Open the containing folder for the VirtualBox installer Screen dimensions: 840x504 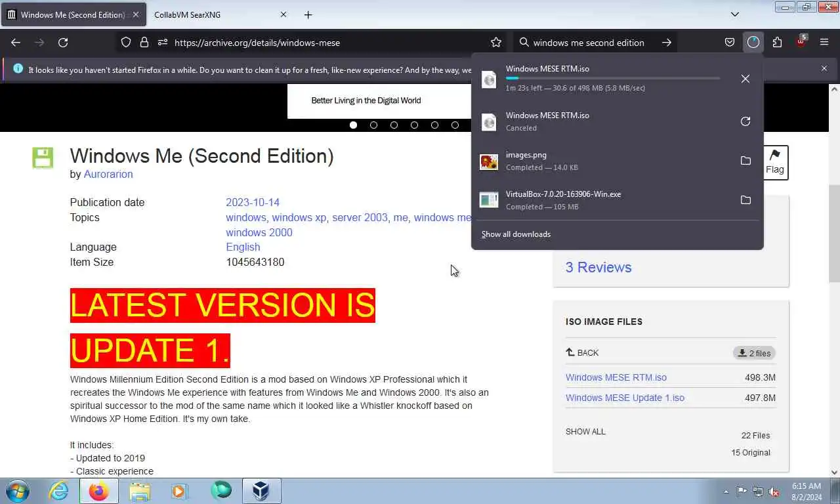pos(745,200)
